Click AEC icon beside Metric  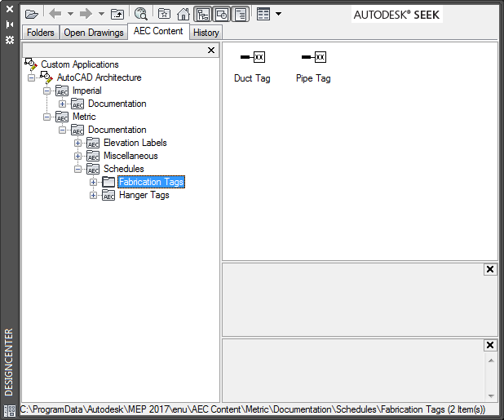62,117
